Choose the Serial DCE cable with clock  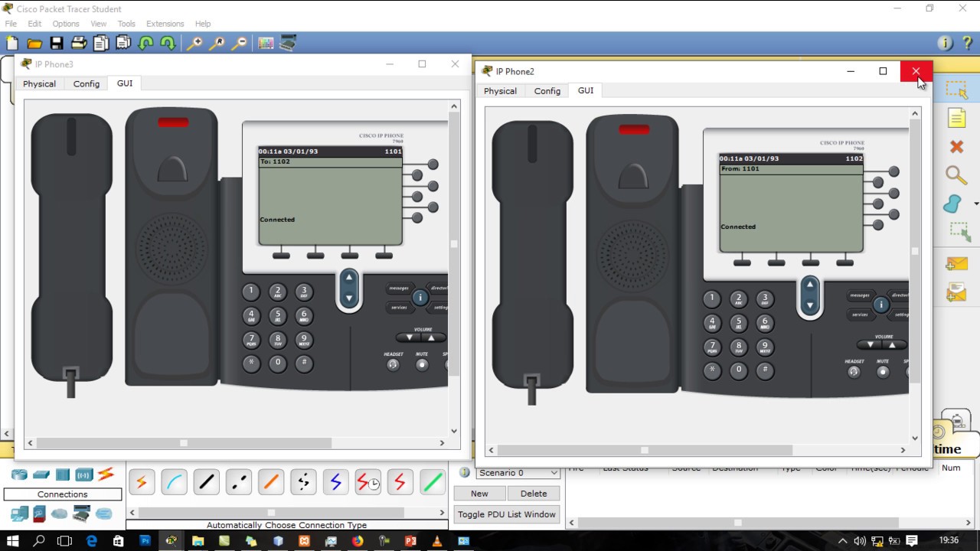367,482
